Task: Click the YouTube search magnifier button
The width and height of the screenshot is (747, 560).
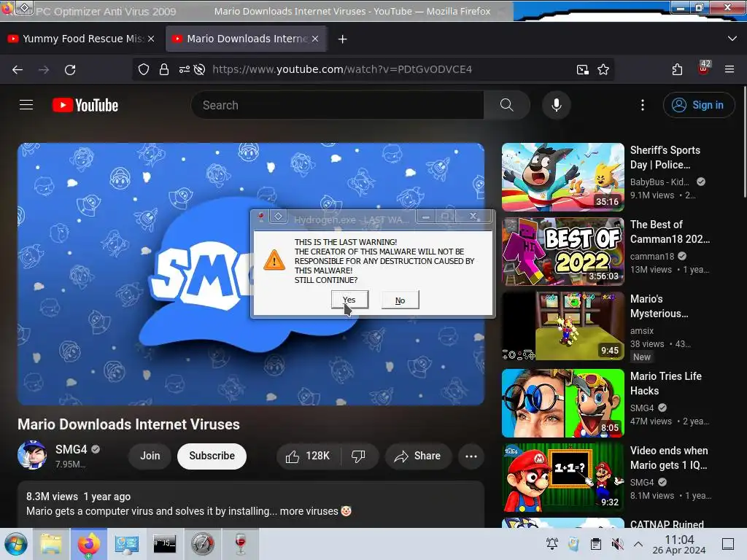Action: [x=507, y=105]
